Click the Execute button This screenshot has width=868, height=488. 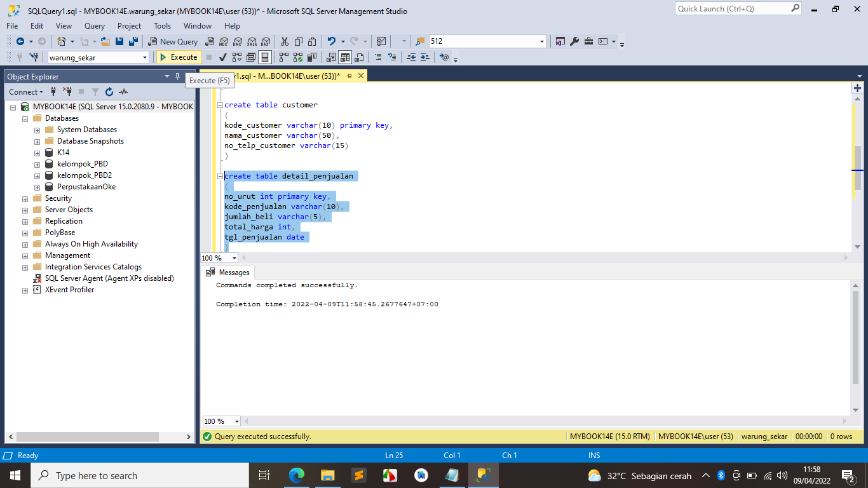[179, 57]
